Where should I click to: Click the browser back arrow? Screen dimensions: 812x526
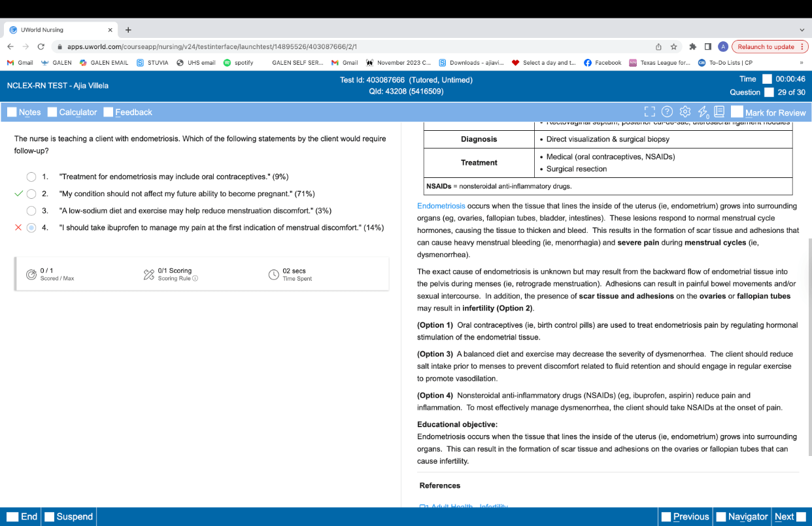tap(11, 46)
